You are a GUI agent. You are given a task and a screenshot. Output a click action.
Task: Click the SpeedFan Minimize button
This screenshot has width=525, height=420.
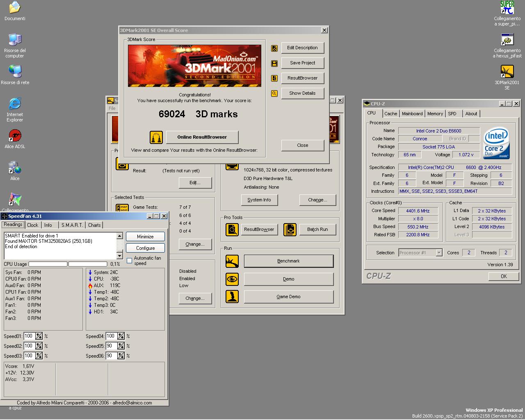point(145,237)
